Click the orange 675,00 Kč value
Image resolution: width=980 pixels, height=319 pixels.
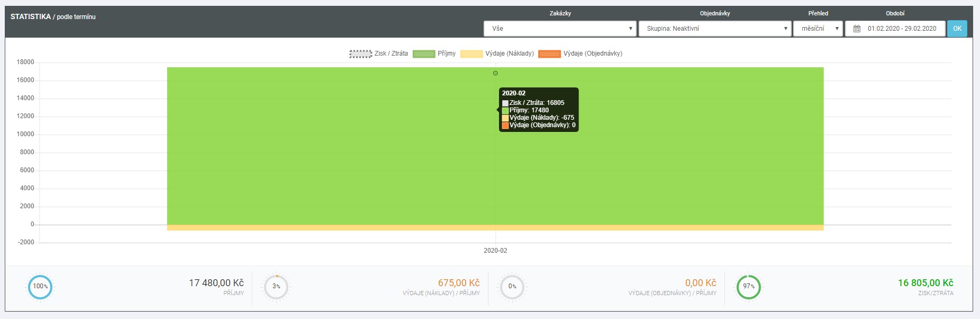[x=459, y=283]
